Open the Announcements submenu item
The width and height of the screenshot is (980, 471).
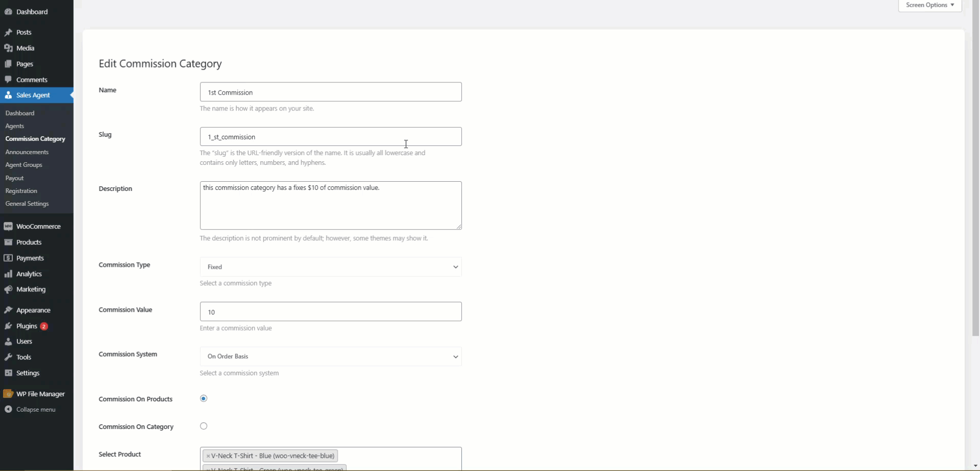(x=27, y=152)
